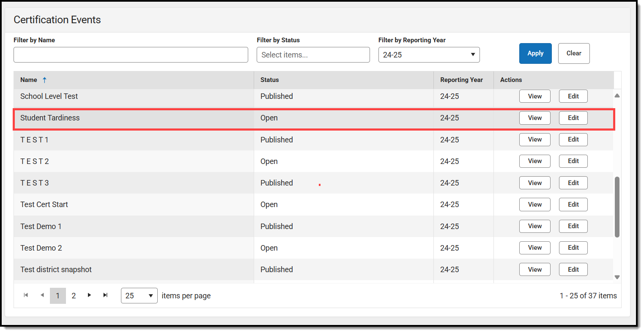Go to the previous page arrow
644x333 pixels.
[42, 295]
